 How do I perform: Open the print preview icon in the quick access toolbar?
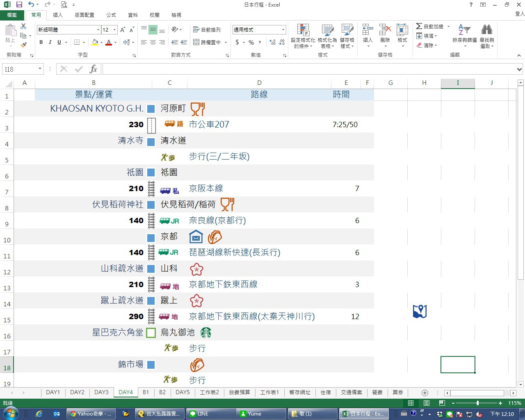tap(64, 5)
